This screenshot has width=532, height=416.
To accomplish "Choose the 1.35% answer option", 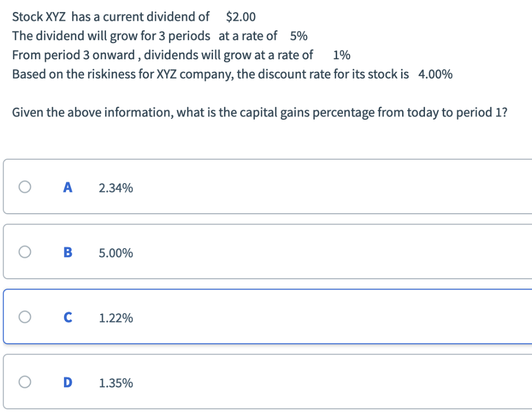I will tap(115, 382).
